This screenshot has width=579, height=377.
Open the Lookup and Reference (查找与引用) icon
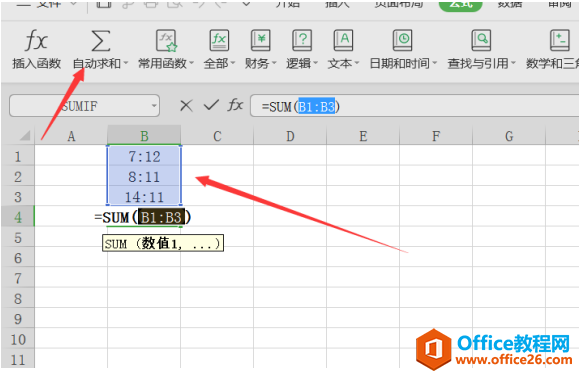[481, 40]
